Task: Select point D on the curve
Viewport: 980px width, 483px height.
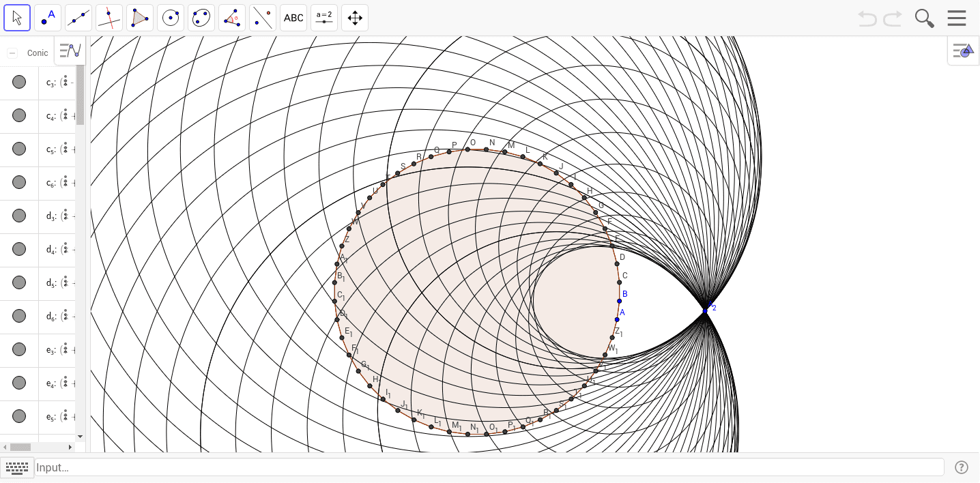Action: (616, 263)
